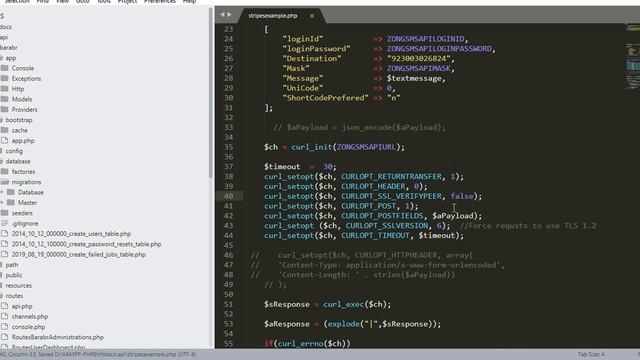This screenshot has height=360, width=640.
Task: Collapse the migrations folder
Action: 4,182
